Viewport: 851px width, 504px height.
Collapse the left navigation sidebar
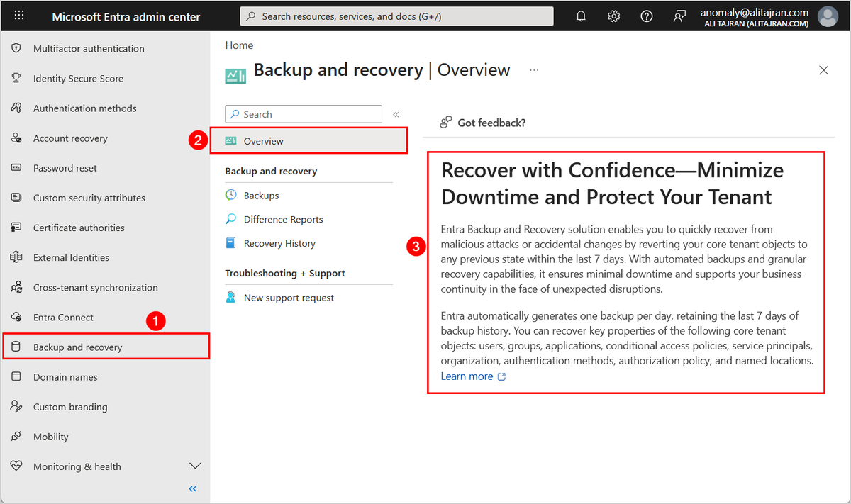[x=193, y=489]
